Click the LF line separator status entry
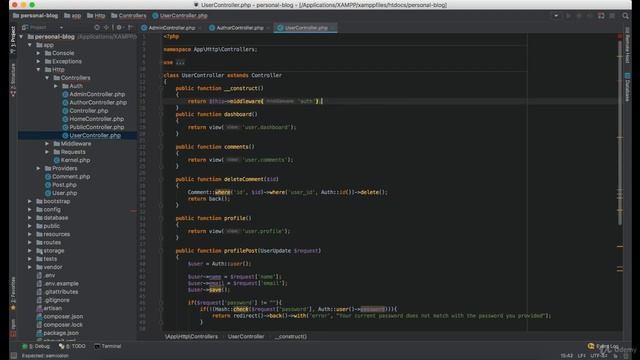 581,356
